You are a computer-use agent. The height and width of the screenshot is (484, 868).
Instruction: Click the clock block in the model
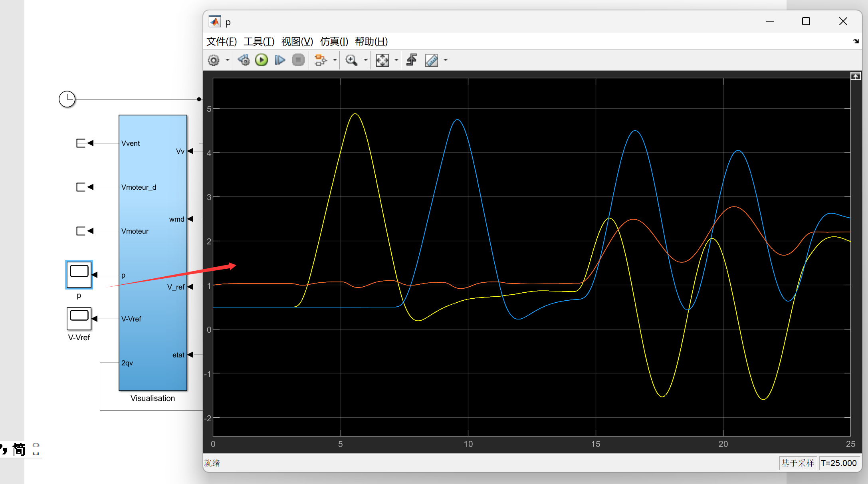click(67, 99)
